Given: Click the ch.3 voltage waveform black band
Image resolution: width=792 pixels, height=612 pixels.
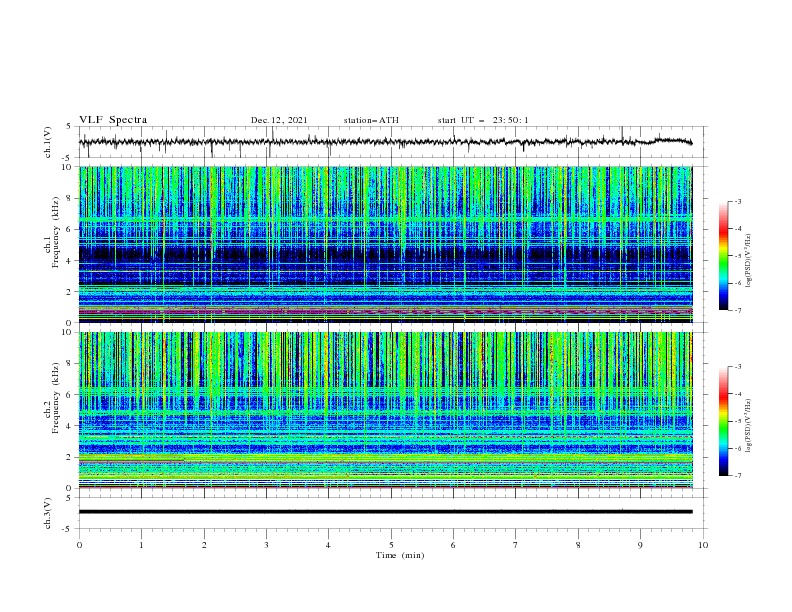Looking at the screenshot, I should [386, 512].
